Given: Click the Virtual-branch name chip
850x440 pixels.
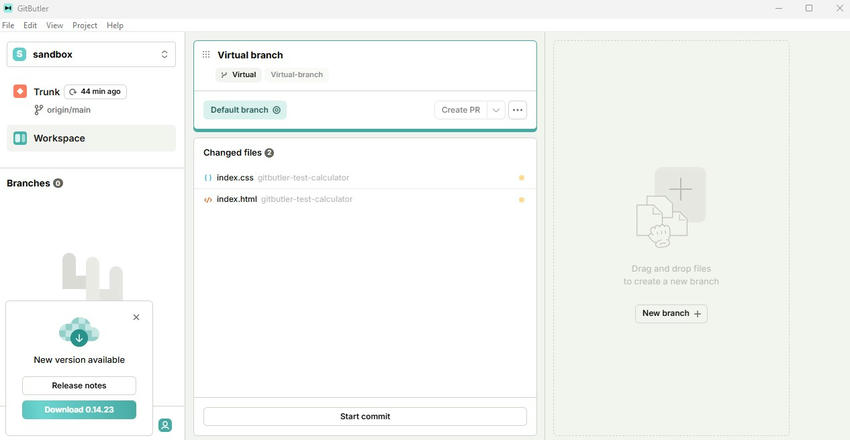Looking at the screenshot, I should pyautogui.click(x=297, y=75).
